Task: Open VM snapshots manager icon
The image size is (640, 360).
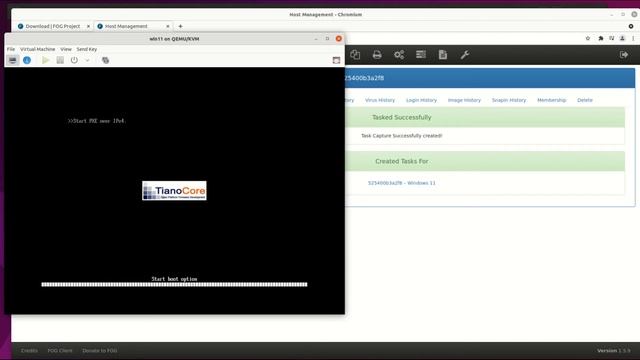Action: click(105, 60)
